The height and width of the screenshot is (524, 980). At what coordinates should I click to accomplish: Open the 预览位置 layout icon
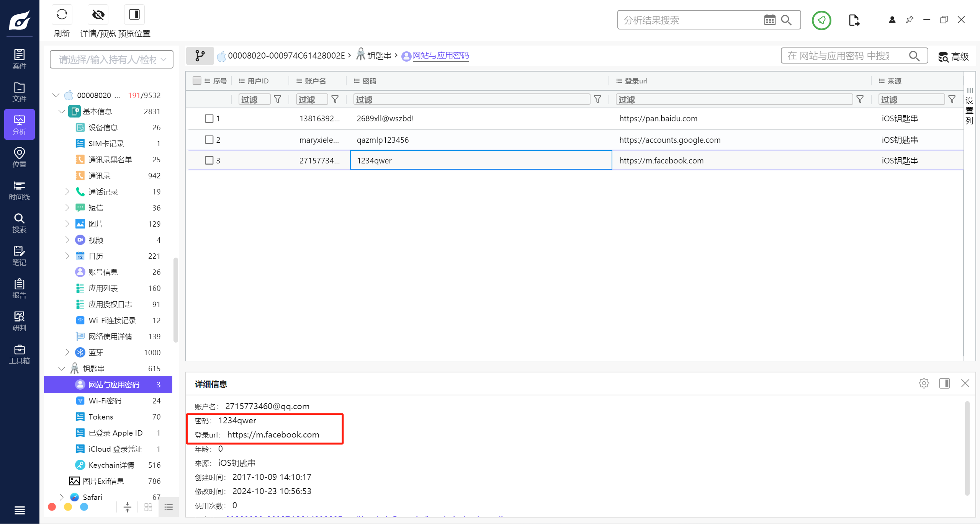134,15
